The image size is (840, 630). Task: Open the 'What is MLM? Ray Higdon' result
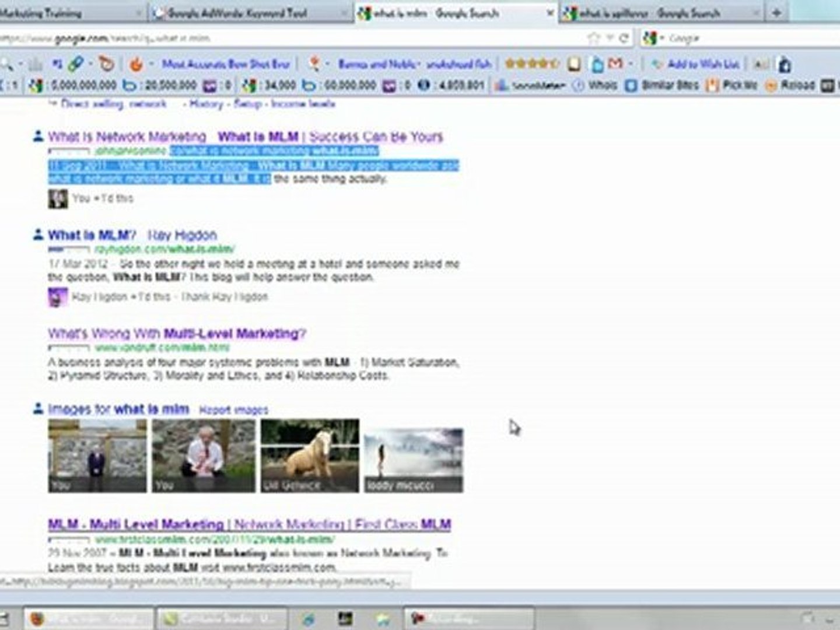[x=132, y=235]
